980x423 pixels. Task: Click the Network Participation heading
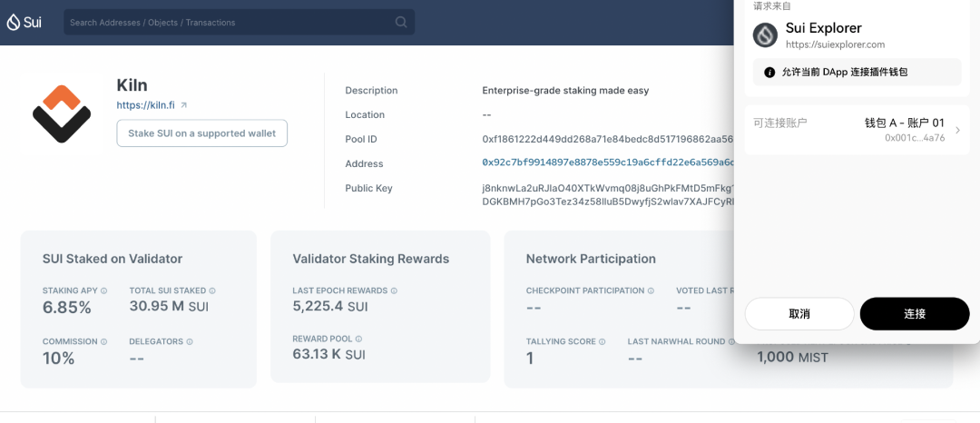click(591, 259)
